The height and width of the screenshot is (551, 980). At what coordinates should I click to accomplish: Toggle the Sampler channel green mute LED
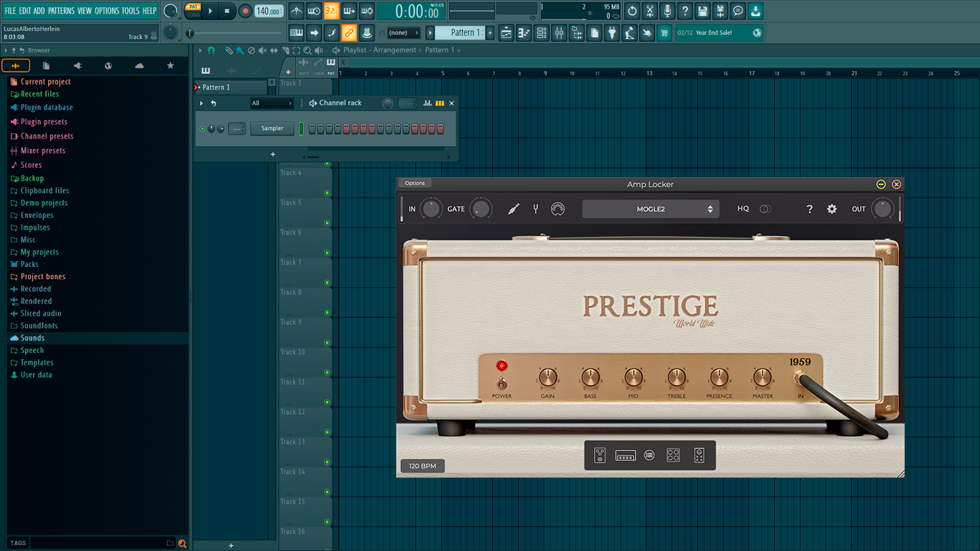pos(203,129)
